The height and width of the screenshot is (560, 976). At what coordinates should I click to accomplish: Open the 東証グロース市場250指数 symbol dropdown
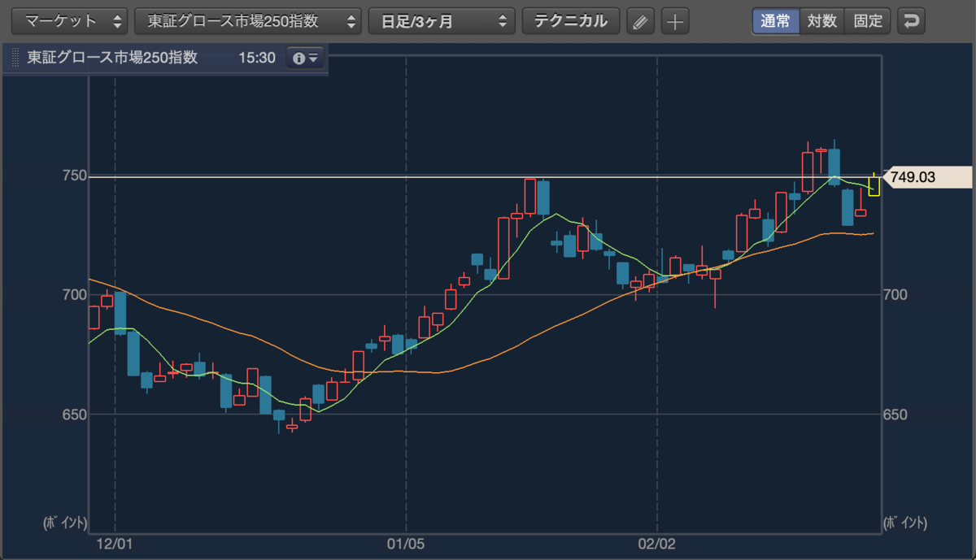[x=248, y=21]
